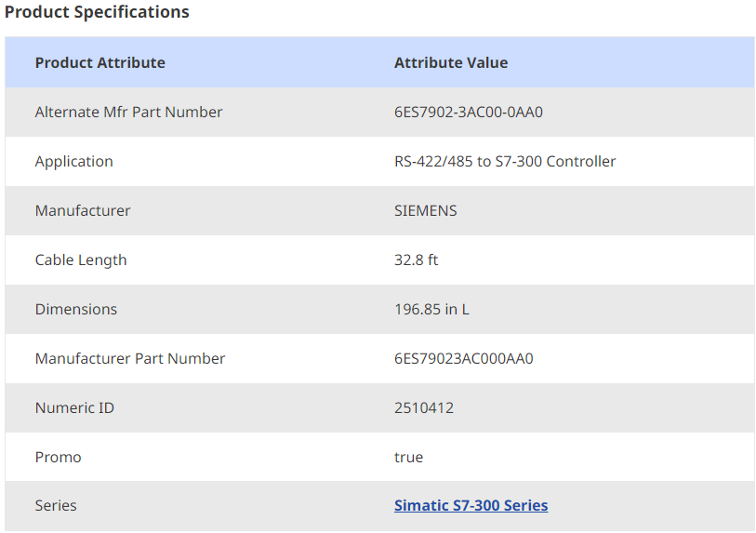Click the Cable Length label

[81, 260]
